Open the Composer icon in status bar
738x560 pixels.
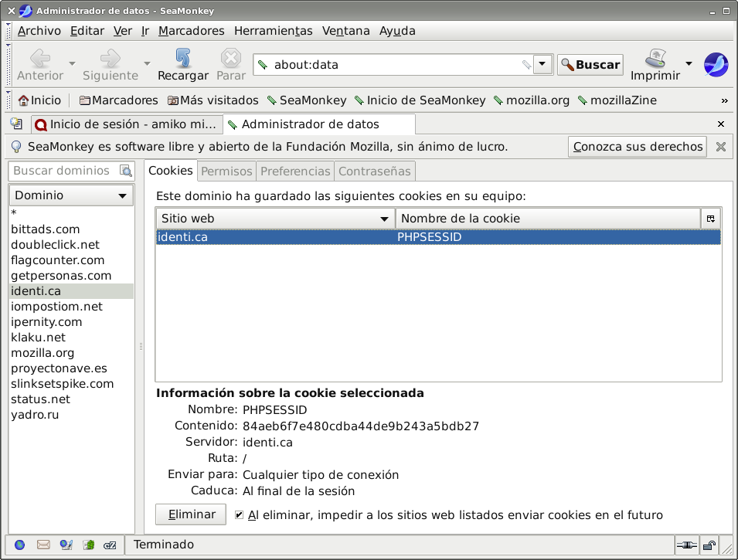point(89,545)
